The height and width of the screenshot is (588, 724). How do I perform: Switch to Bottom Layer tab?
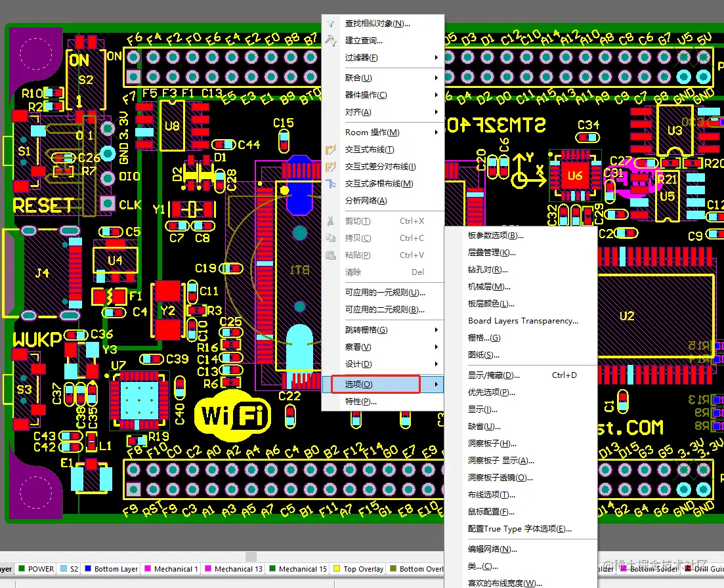click(112, 569)
